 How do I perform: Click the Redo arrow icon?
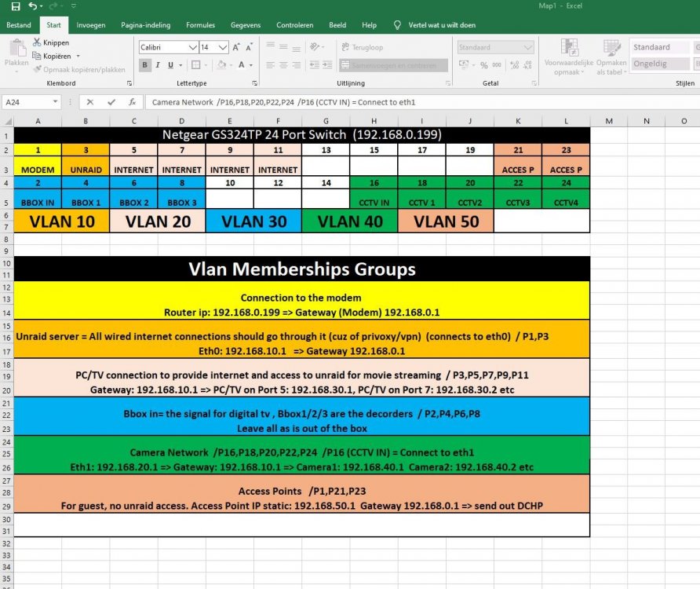coord(53,5)
